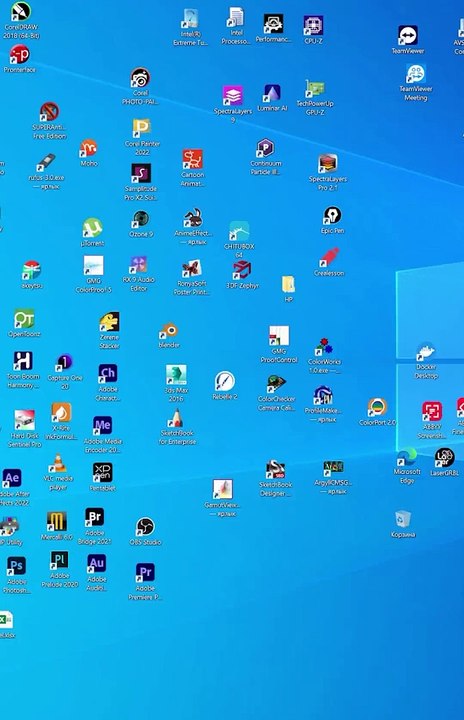Launch X-Rite InkFormulation shortcut
Image resolution: width=464 pixels, height=720 pixels.
(x=61, y=413)
